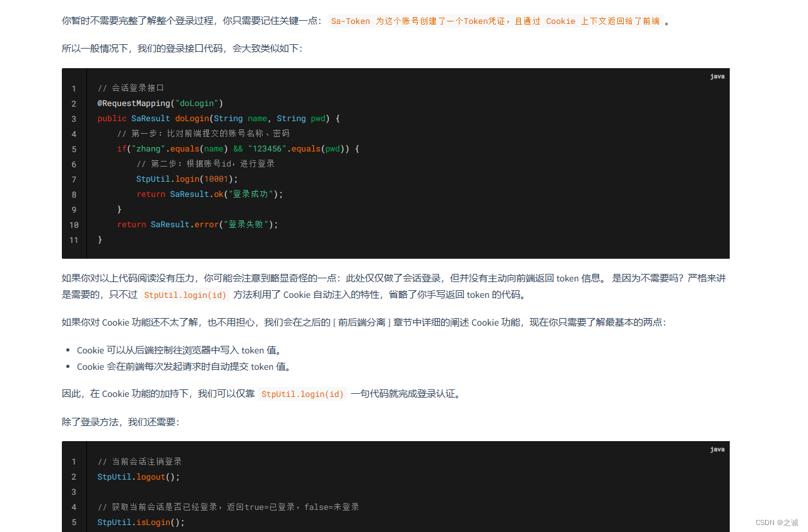The height and width of the screenshot is (532, 808).
Task: Click the if("zhang".equals(name) condition line
Action: click(x=238, y=149)
